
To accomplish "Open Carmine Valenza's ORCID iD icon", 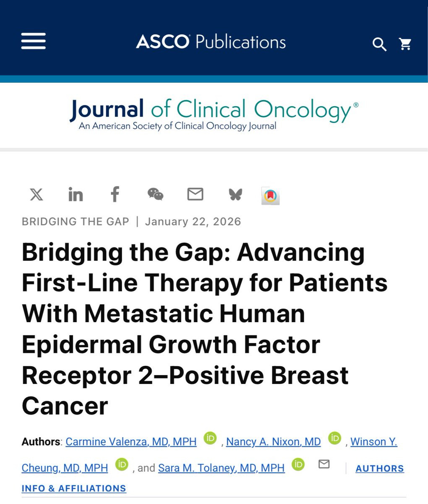I will [210, 438].
